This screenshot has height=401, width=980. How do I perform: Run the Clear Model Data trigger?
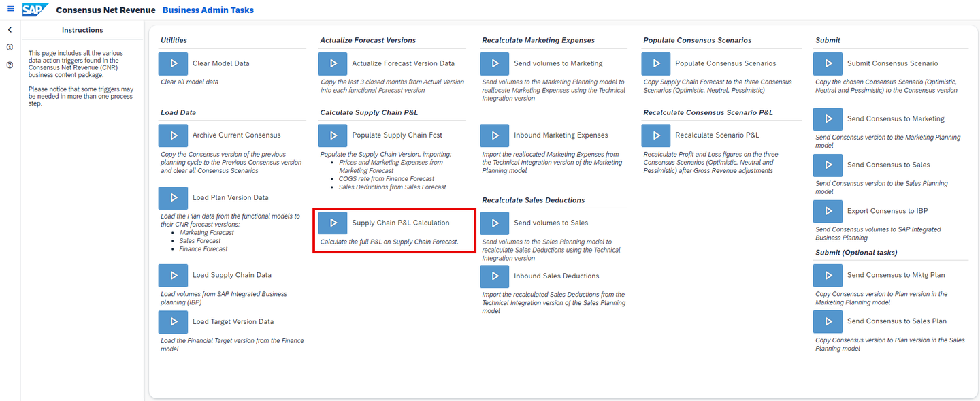coord(173,63)
